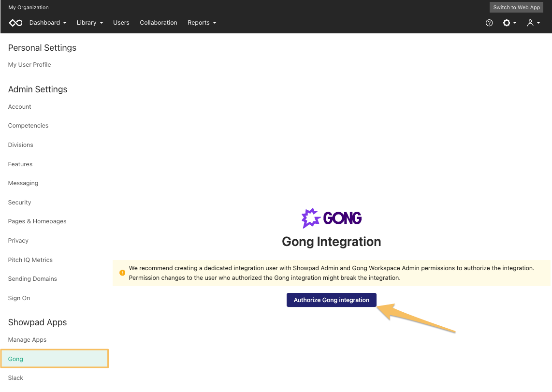552x392 pixels.
Task: Click the Gong logo image
Action: [332, 218]
